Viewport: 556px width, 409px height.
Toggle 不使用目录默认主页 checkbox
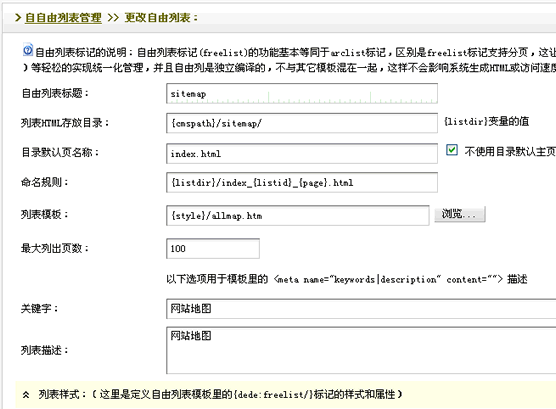click(x=452, y=150)
